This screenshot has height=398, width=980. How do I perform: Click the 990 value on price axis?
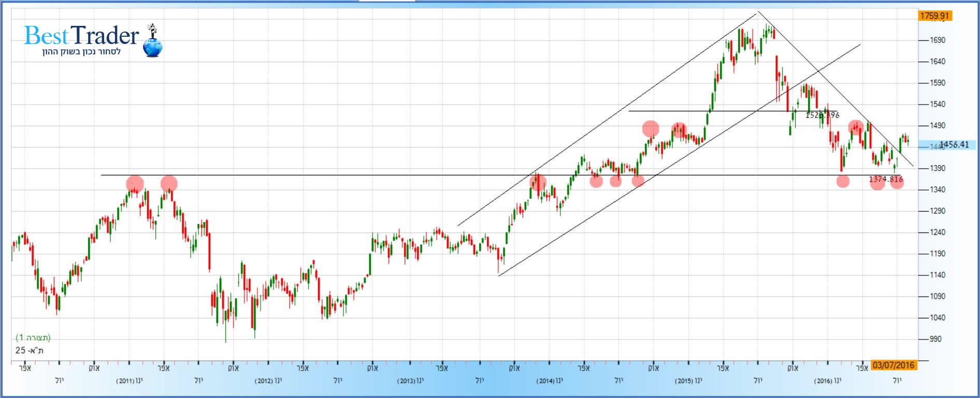(935, 339)
